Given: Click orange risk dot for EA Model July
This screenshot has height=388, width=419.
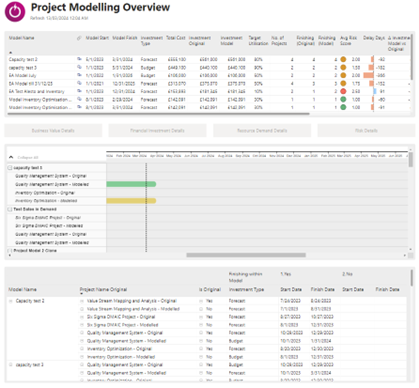Looking at the screenshot, I should pos(343,75).
